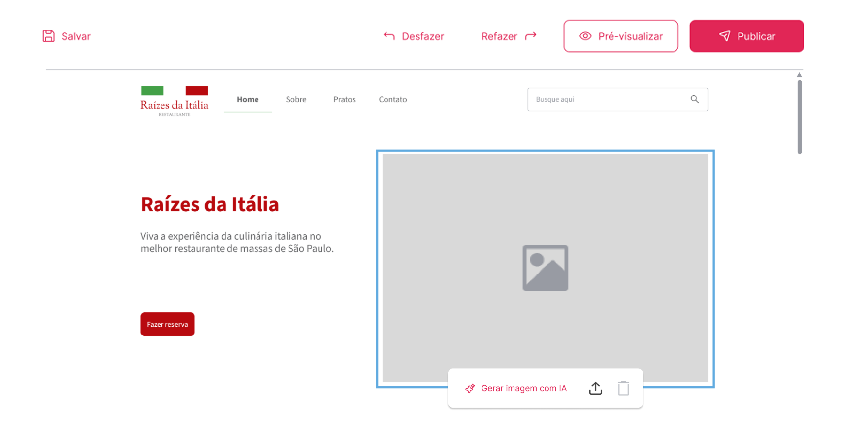
Task: Click the magnifying glass search icon
Action: click(x=694, y=99)
